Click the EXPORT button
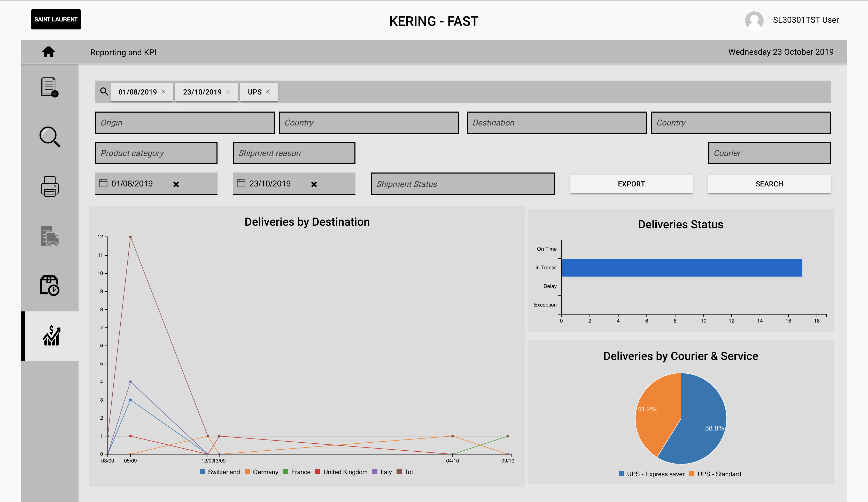Viewport: 868px width, 502px height. coord(631,184)
